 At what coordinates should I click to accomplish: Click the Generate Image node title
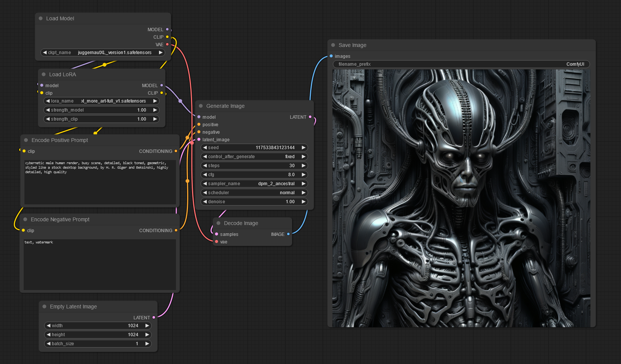point(226,106)
